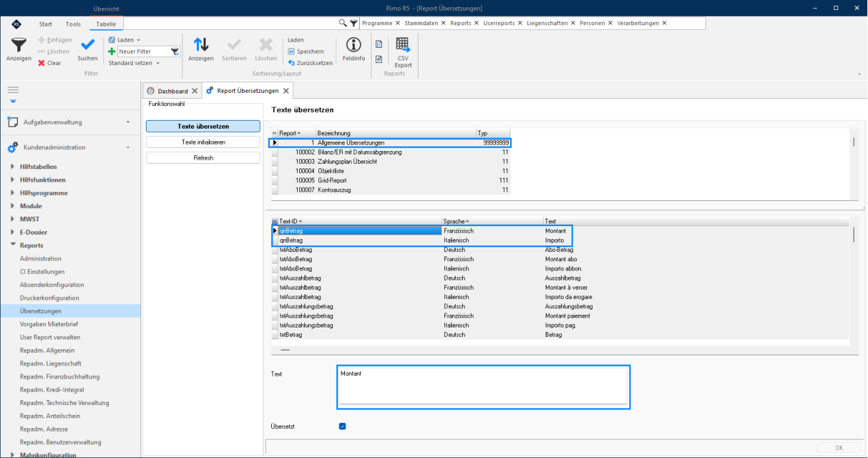This screenshot has height=458, width=868.
Task: Sort by the Sprache column header
Action: (x=492, y=221)
